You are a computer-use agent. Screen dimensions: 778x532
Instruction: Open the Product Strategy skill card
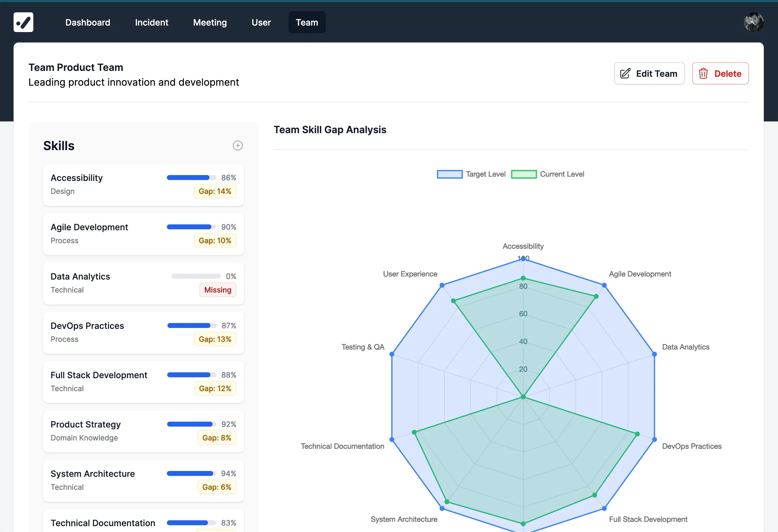[x=144, y=431]
